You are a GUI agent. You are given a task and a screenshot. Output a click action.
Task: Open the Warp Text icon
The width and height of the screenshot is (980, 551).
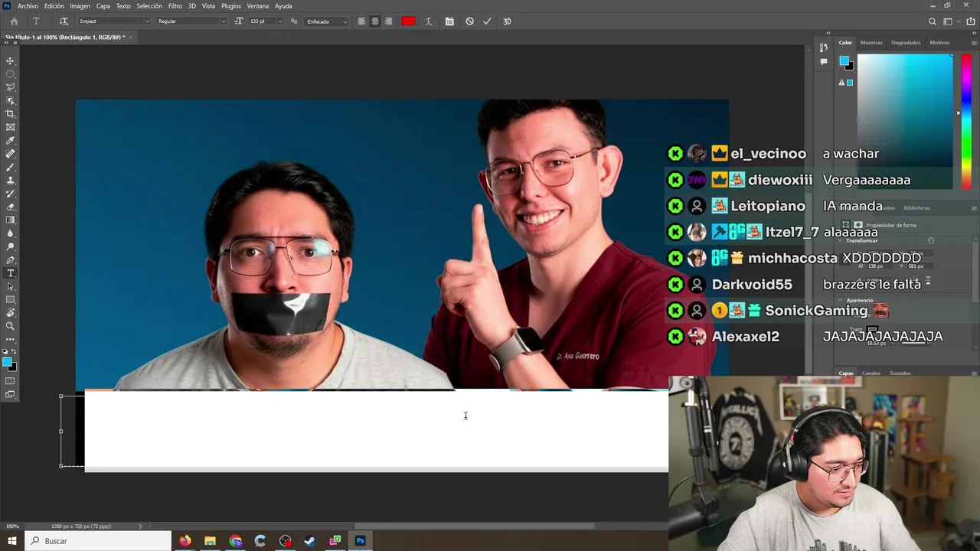pyautogui.click(x=429, y=21)
